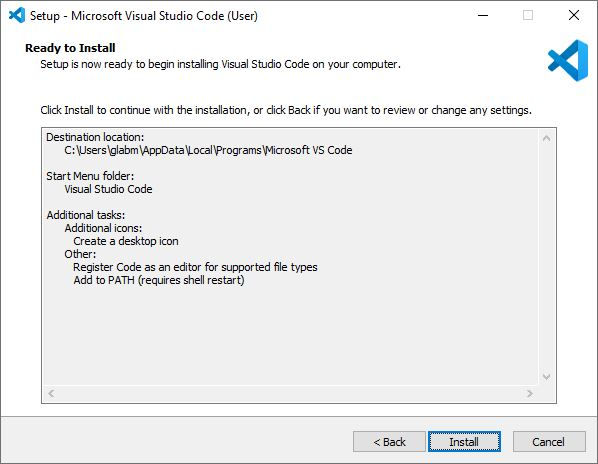Click the 'Create a desktop icon' line
The image size is (598, 464).
pyautogui.click(x=126, y=241)
